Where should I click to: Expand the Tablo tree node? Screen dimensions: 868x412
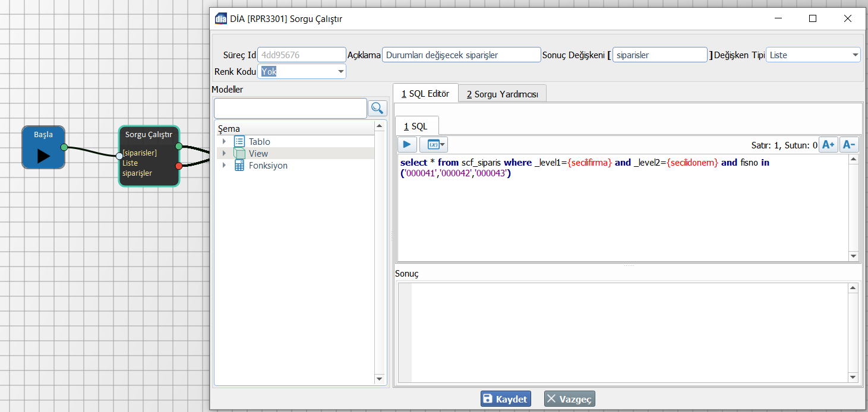pos(224,141)
